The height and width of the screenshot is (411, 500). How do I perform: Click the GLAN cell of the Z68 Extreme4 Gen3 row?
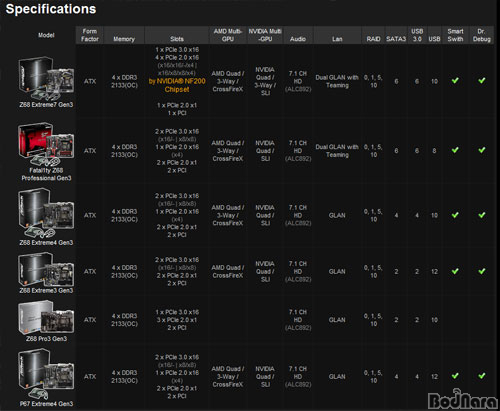coord(337,215)
